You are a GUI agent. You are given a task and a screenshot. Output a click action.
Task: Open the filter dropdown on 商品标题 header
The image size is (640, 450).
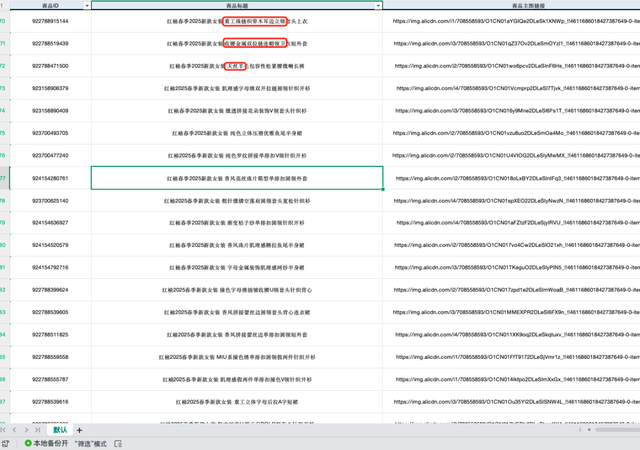pos(378,6)
